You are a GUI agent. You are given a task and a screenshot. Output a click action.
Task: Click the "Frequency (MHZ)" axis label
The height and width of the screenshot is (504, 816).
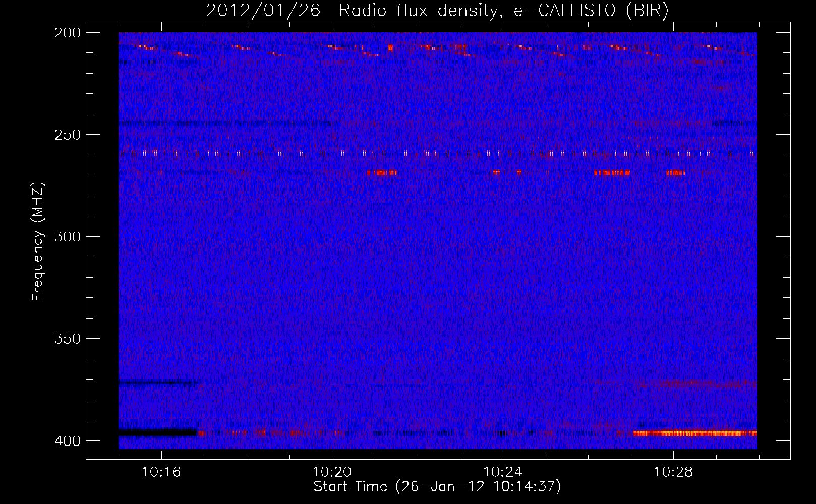tap(38, 242)
